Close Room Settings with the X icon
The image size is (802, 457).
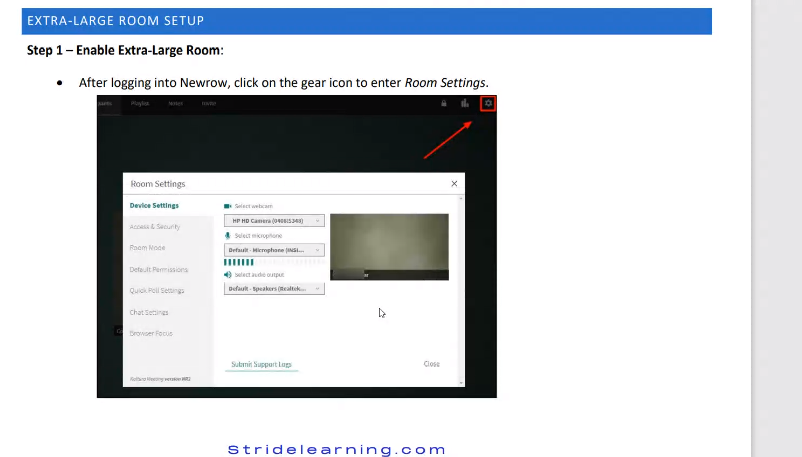(454, 184)
